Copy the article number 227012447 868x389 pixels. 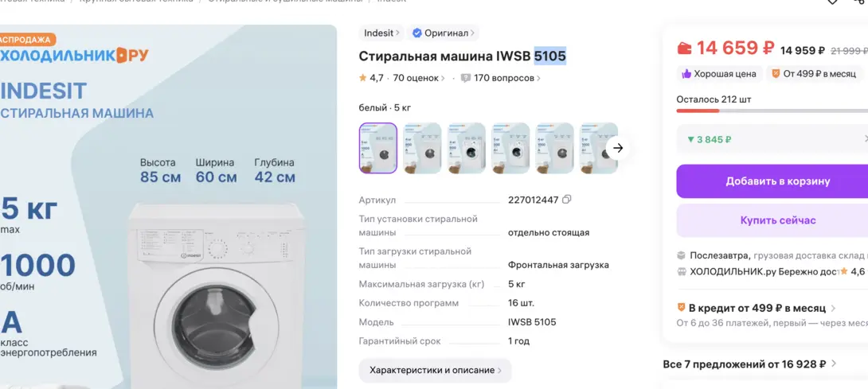tap(566, 200)
